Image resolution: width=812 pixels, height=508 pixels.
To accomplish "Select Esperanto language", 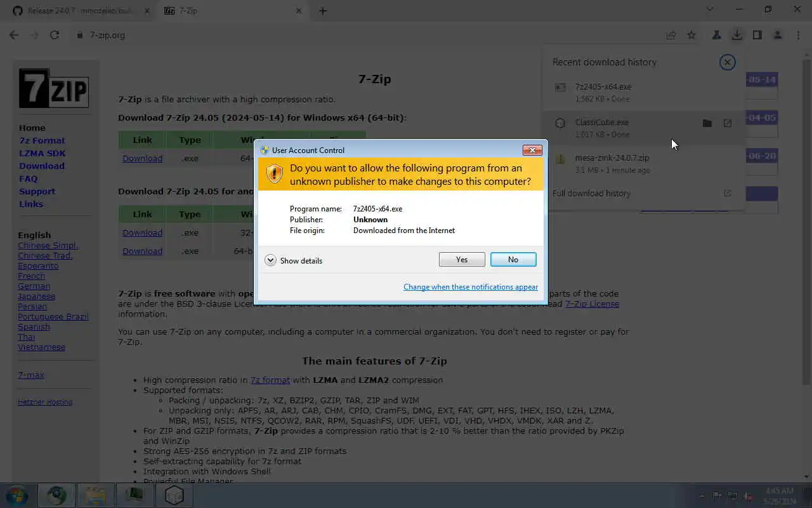I will tap(38, 265).
